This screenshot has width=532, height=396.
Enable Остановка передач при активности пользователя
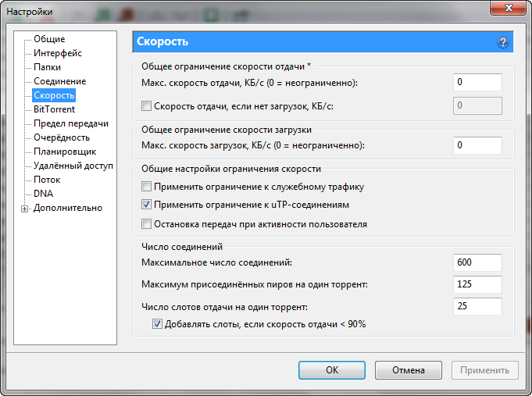click(x=146, y=224)
